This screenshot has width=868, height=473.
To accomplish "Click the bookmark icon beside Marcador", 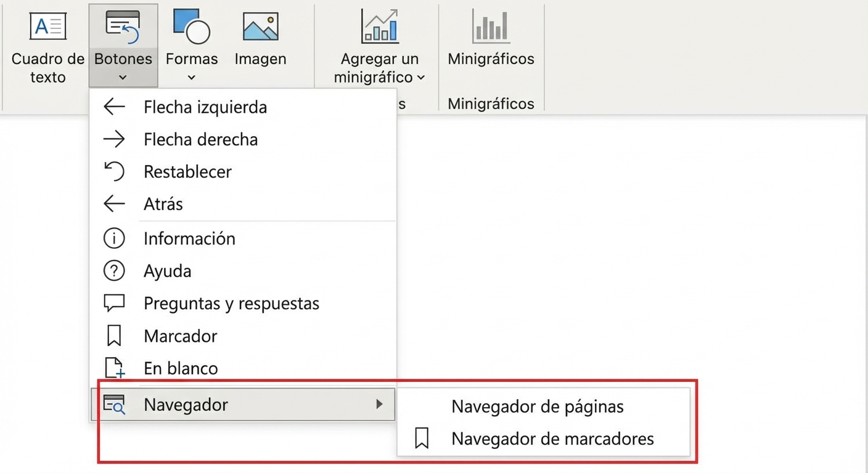I will tap(114, 336).
